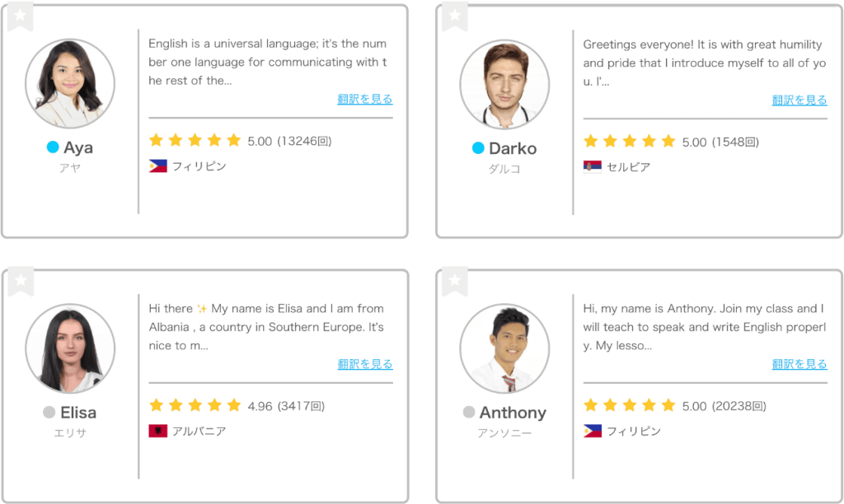Screen dimensions: 844x504
Task: Click the Serbia flag icon
Action: (x=592, y=167)
